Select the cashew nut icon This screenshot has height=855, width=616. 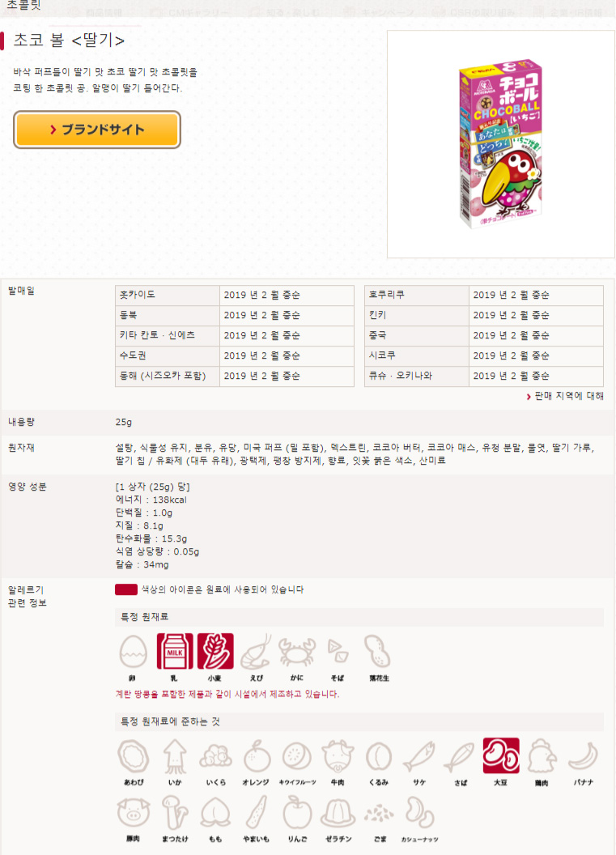(419, 812)
